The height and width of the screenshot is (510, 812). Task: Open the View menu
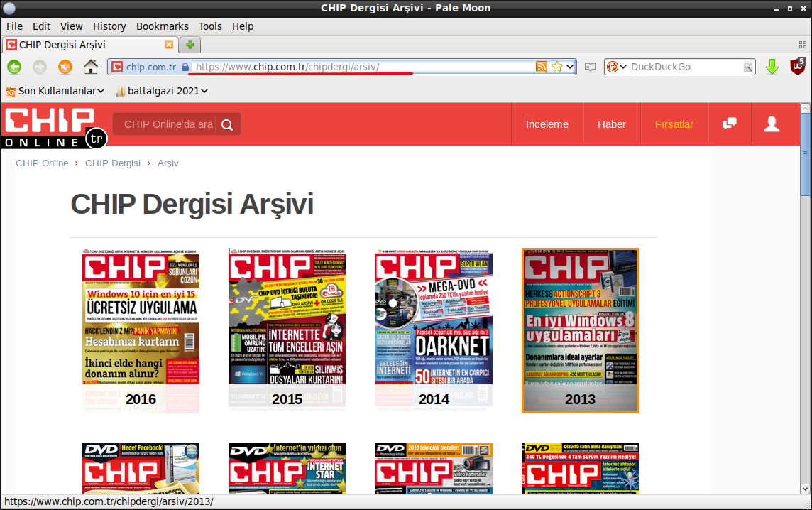pyautogui.click(x=72, y=26)
